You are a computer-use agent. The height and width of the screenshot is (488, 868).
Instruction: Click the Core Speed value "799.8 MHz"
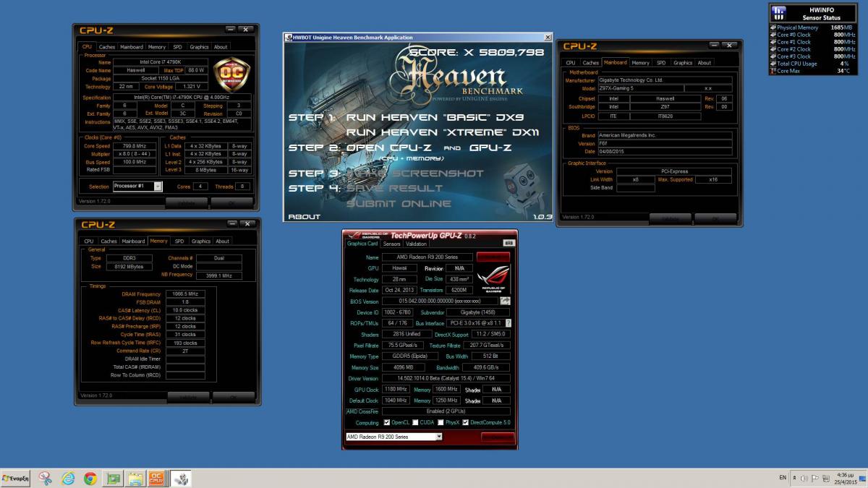pyautogui.click(x=135, y=145)
